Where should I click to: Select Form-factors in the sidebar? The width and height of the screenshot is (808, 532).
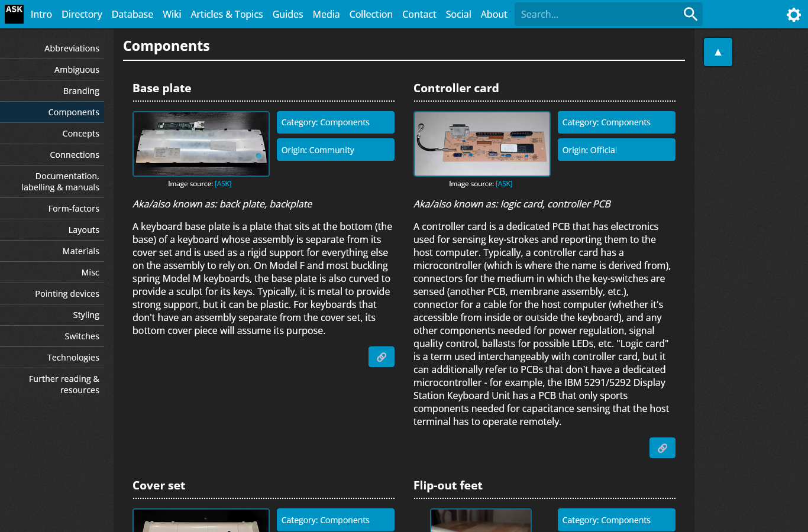pos(52,209)
